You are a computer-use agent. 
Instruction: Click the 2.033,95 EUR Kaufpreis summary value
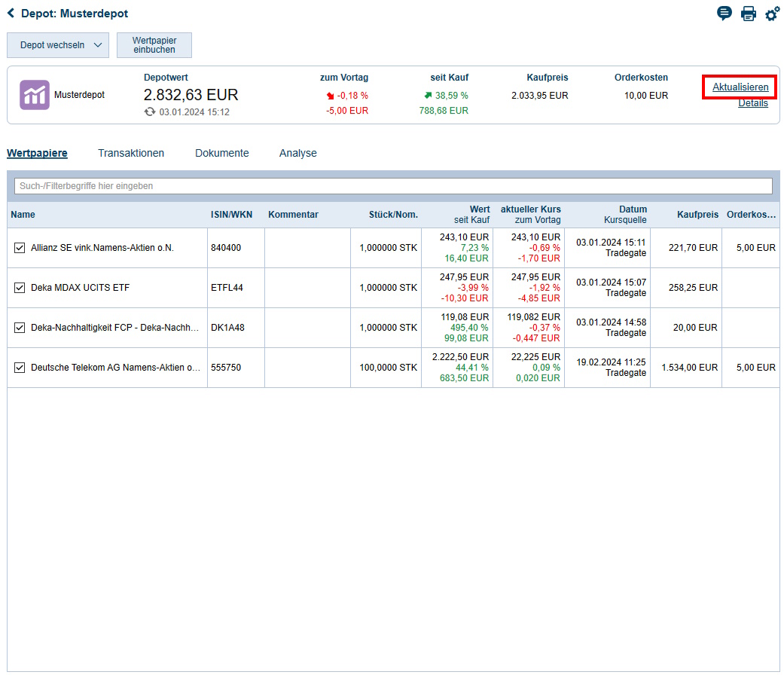tap(539, 96)
